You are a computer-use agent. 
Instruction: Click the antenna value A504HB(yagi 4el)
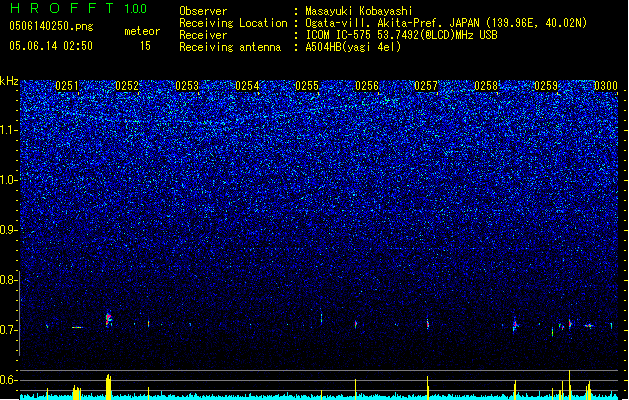coord(353,47)
